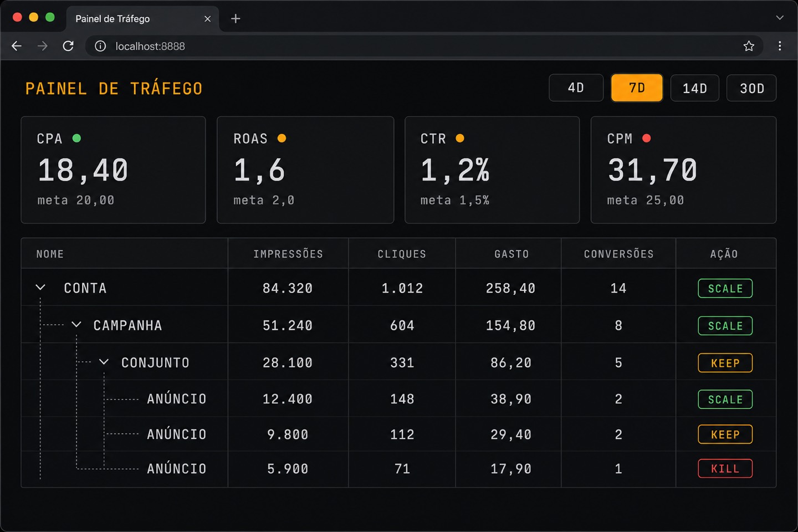This screenshot has width=798, height=532.
Task: Click the 258,40 spend cell
Action: point(511,288)
